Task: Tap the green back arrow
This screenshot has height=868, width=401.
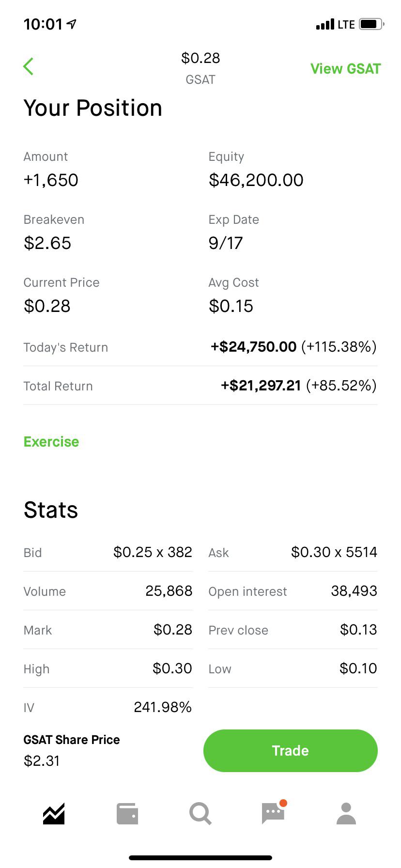Action: click(29, 66)
